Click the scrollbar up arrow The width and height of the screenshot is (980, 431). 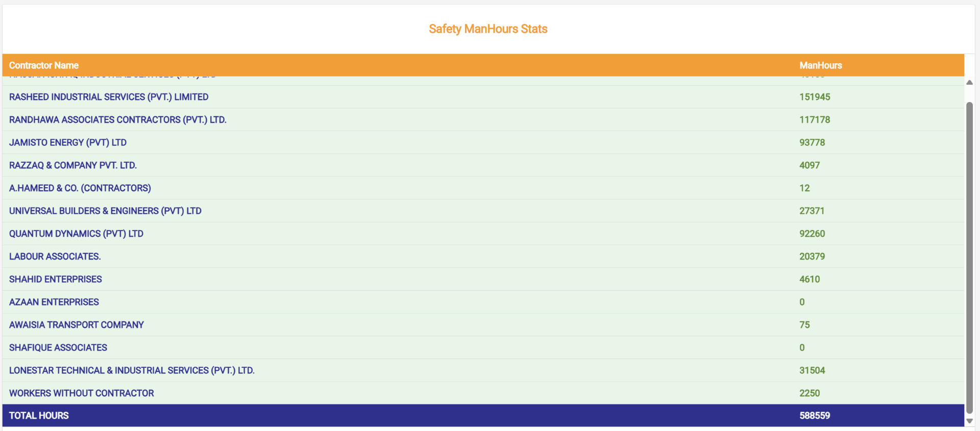(969, 82)
